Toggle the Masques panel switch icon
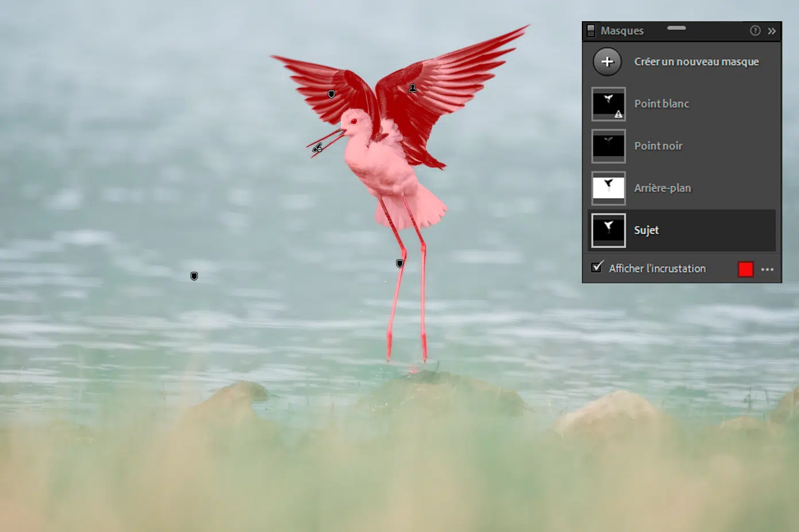Viewport: 799px width, 532px height. 590,30
